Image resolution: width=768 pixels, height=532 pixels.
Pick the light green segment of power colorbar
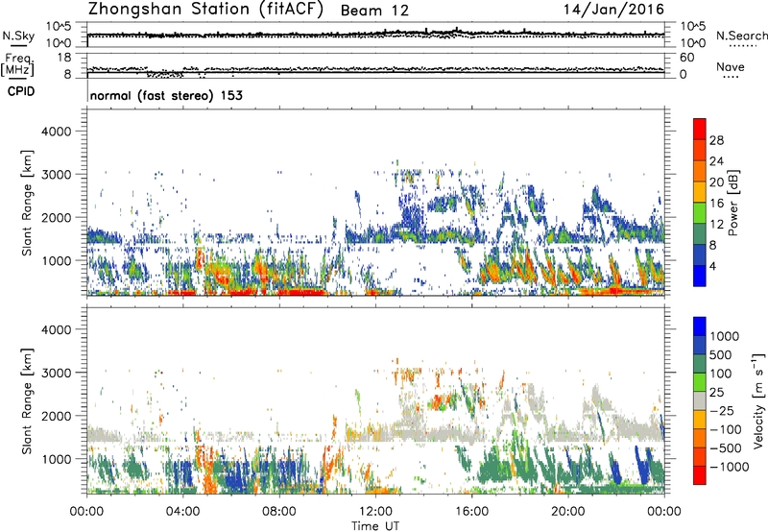[x=700, y=213]
